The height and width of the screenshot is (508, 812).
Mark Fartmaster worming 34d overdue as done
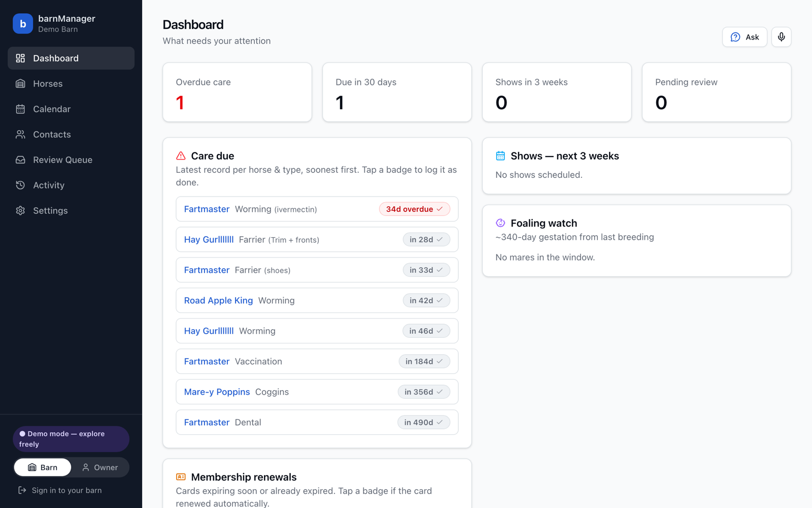[x=415, y=209]
